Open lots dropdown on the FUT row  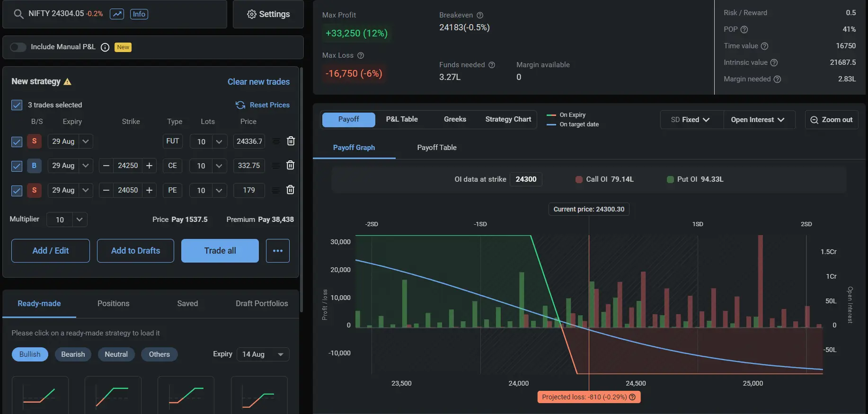(219, 141)
